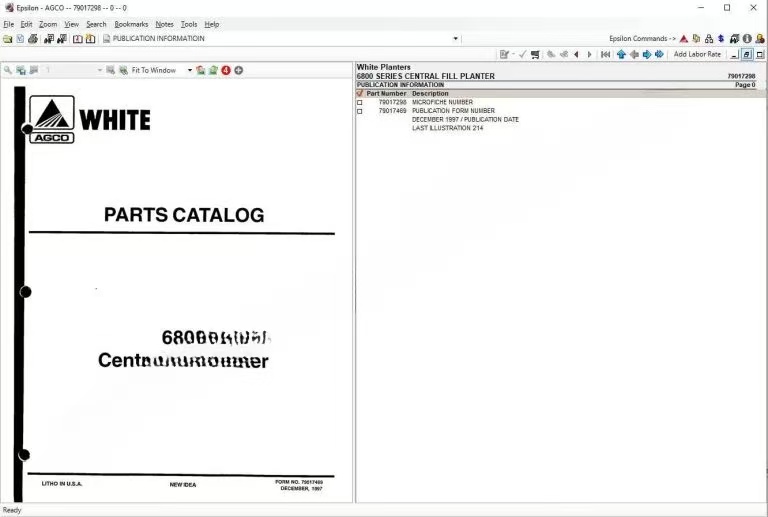Click the Add Labor Rate button

(697, 54)
